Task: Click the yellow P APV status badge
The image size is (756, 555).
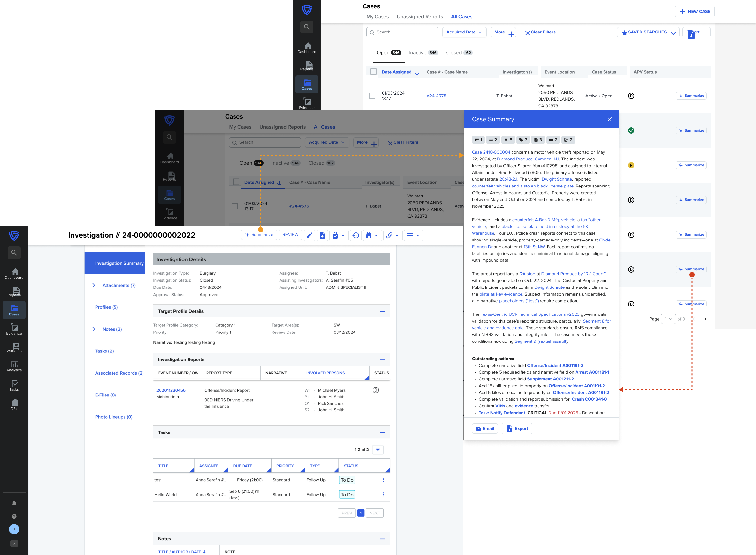Action: tap(631, 165)
